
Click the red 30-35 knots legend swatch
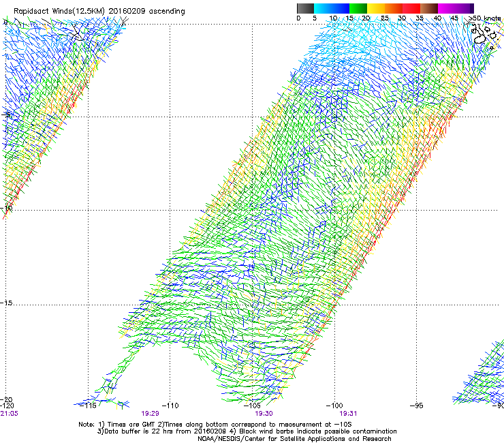(x=411, y=8)
